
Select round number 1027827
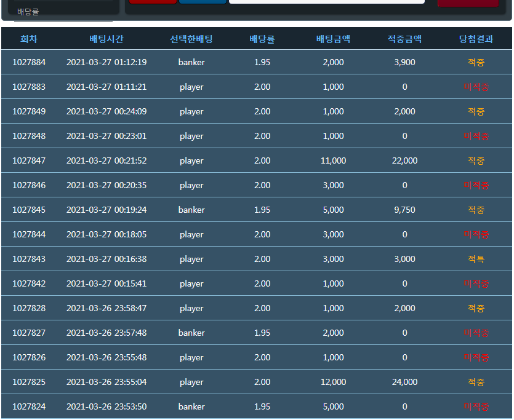pyautogui.click(x=29, y=333)
